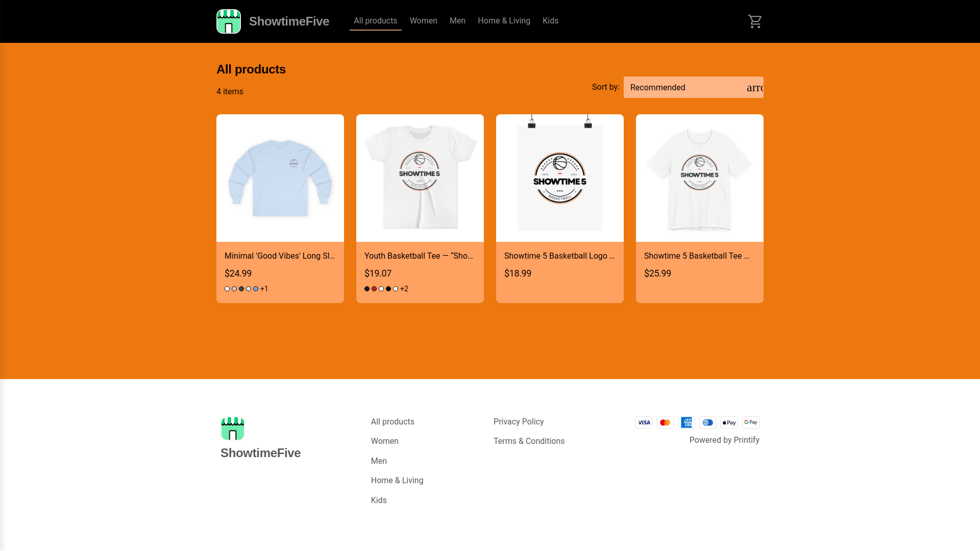980x551 pixels.
Task: Click the $25.99 price
Action: 658,273
